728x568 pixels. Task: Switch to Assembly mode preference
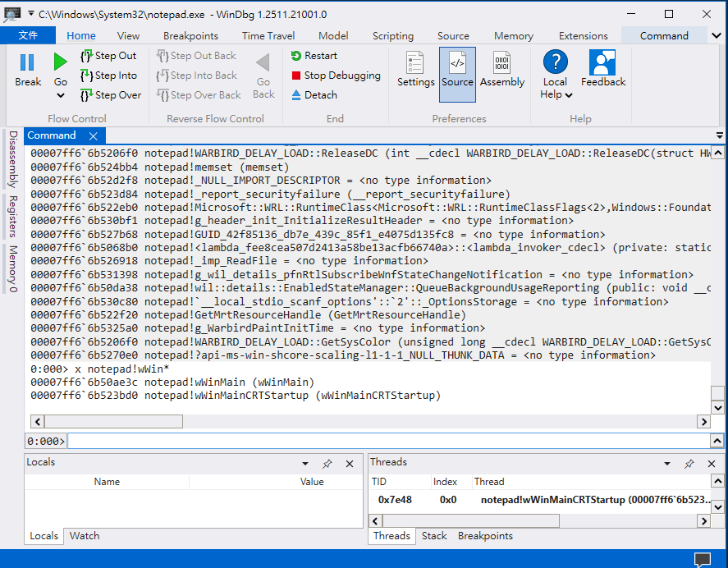coord(502,70)
